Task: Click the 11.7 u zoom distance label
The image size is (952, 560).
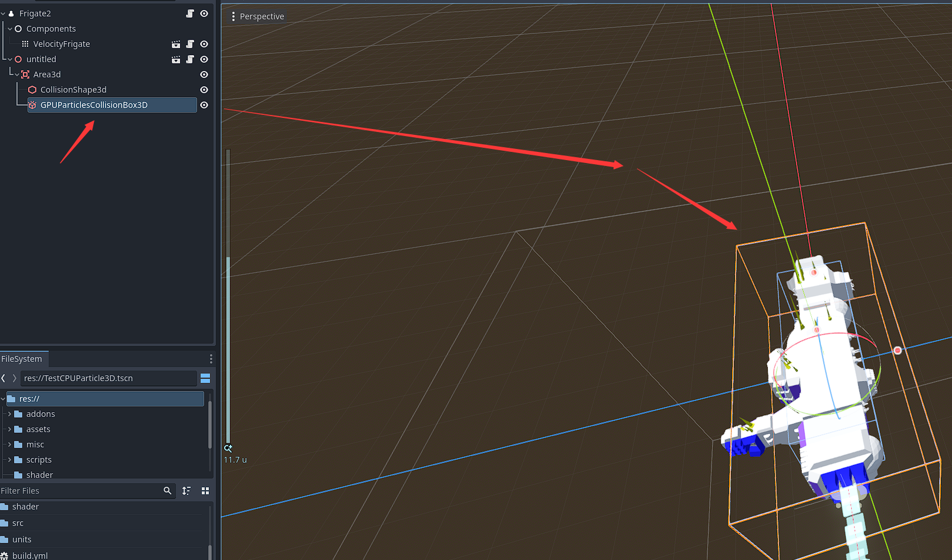Action: (235, 460)
